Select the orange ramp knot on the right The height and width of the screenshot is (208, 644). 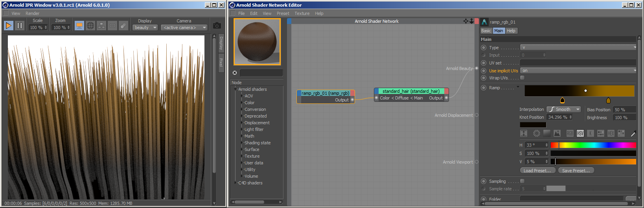(x=608, y=100)
